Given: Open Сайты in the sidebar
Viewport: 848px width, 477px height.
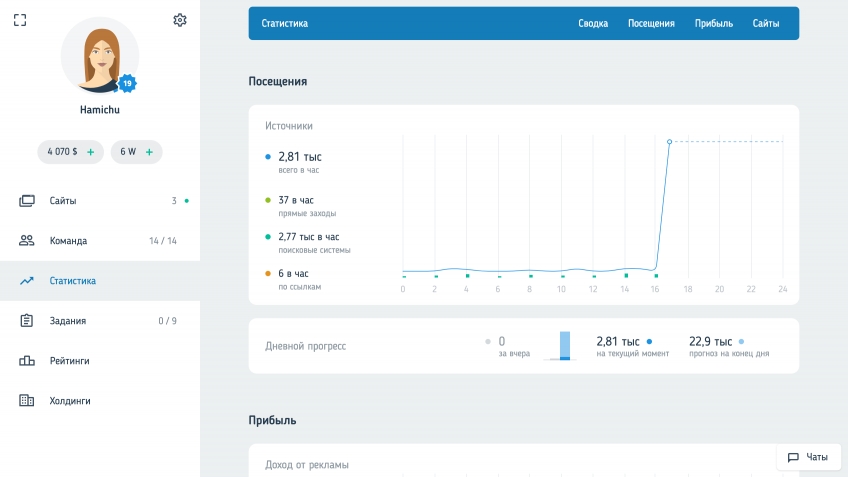Looking at the screenshot, I should pos(100,201).
